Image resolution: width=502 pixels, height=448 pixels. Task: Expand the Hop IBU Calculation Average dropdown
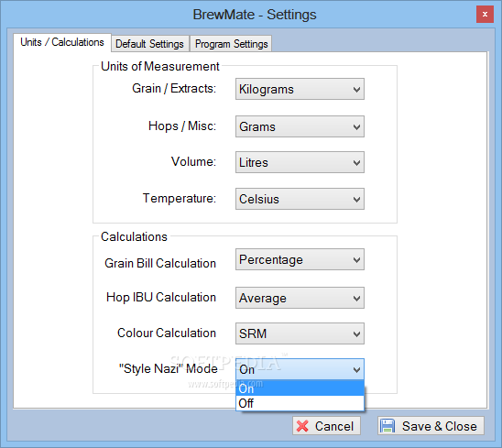pyautogui.click(x=300, y=298)
